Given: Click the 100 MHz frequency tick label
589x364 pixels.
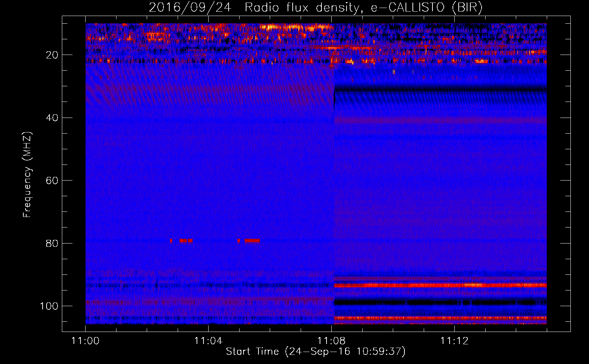Looking at the screenshot, I should click(x=49, y=306).
